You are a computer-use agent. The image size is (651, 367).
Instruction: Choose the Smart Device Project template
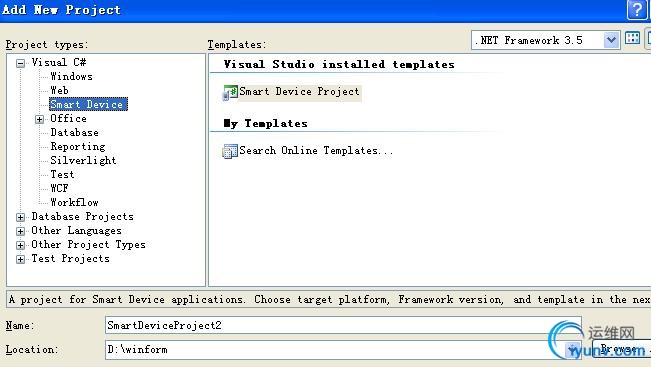tap(299, 92)
